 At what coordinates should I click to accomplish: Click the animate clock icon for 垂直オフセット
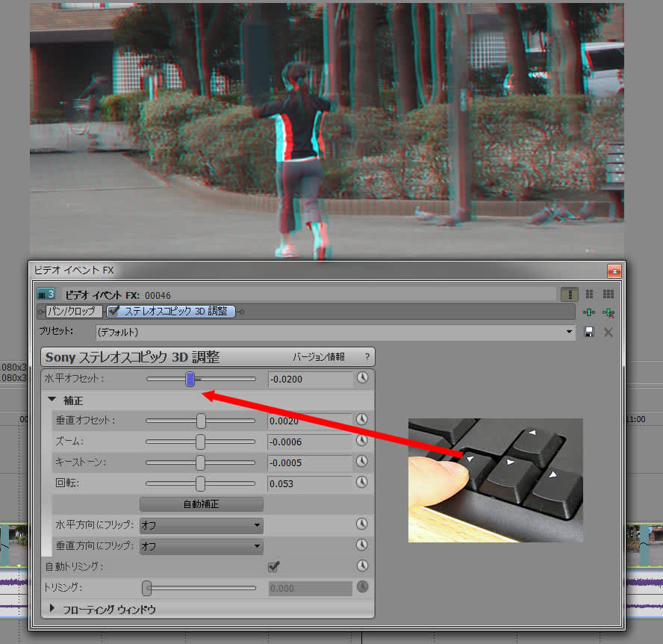362,420
